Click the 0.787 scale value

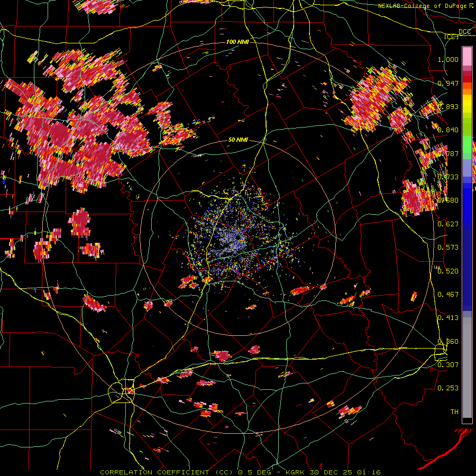tap(448, 153)
